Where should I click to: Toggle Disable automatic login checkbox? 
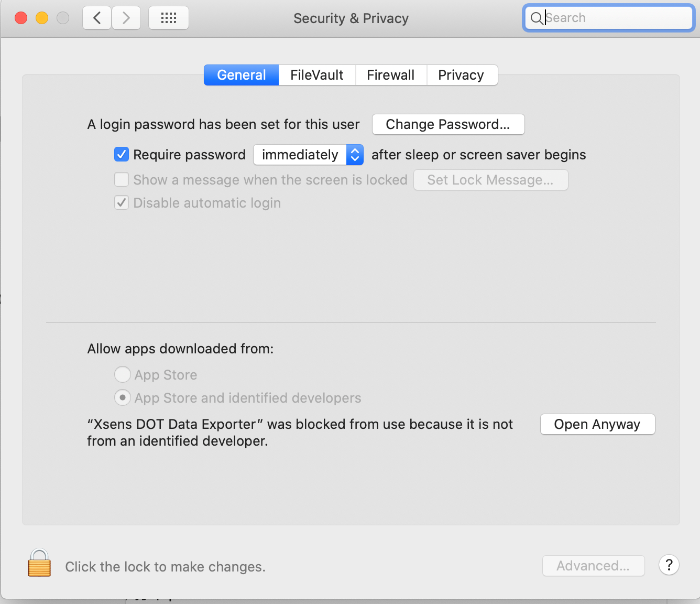point(122,203)
